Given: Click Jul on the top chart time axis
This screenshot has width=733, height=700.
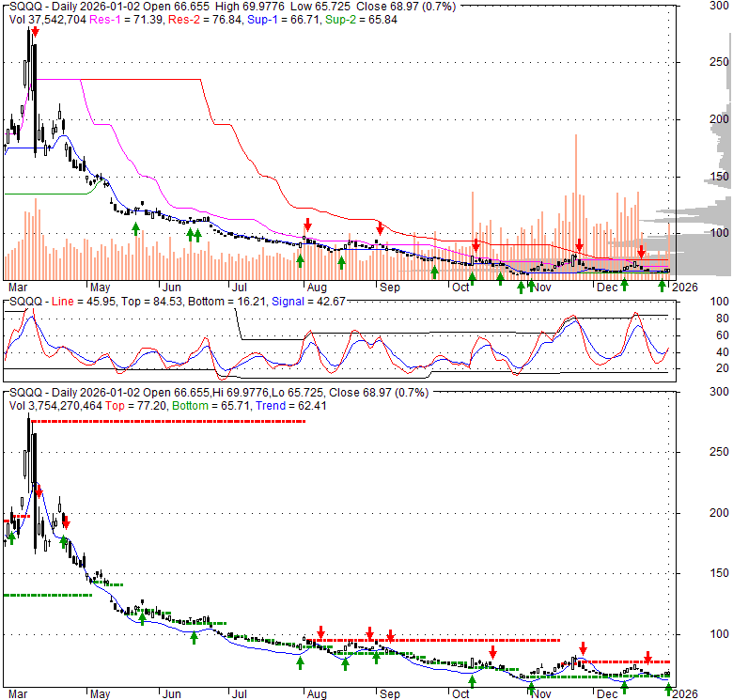Looking at the screenshot, I should point(240,288).
